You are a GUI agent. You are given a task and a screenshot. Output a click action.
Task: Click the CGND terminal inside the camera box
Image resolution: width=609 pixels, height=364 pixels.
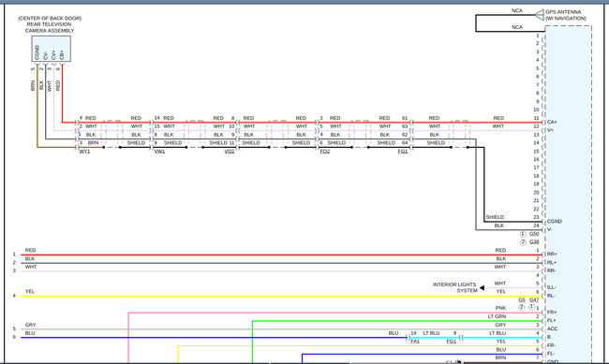37,52
